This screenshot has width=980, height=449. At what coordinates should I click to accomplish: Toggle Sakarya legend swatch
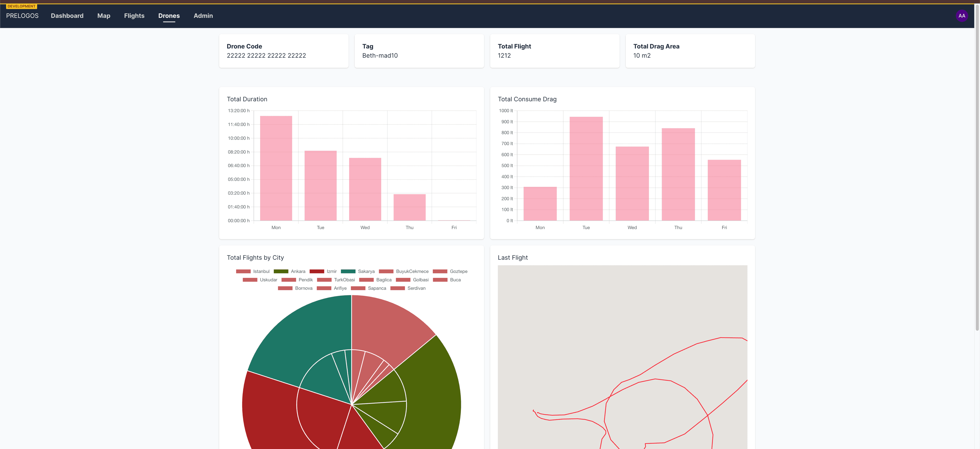pyautogui.click(x=348, y=271)
